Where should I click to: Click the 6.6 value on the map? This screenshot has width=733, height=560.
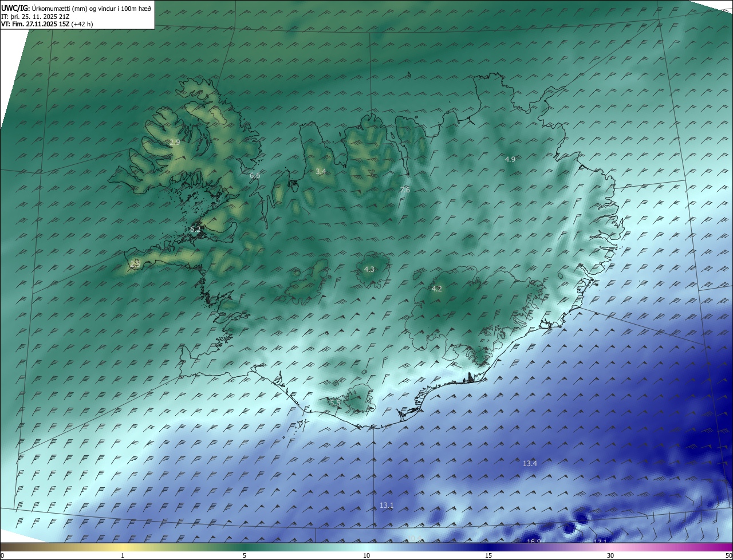(x=255, y=176)
